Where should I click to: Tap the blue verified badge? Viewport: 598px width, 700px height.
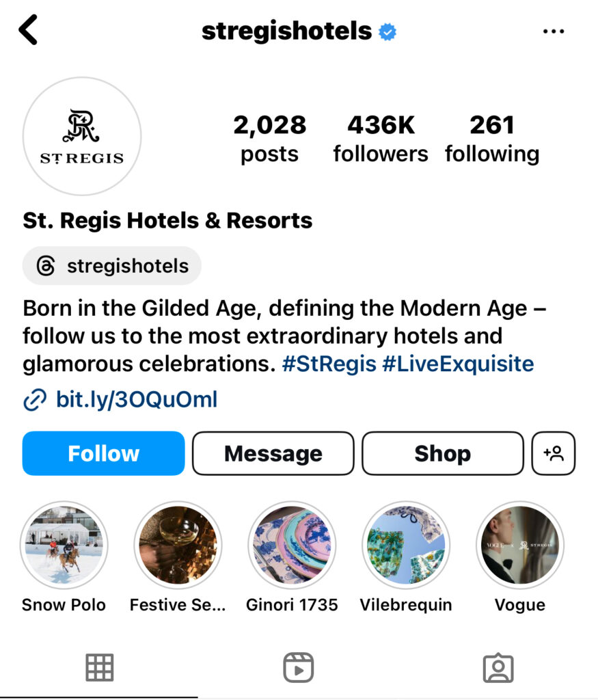(x=388, y=31)
